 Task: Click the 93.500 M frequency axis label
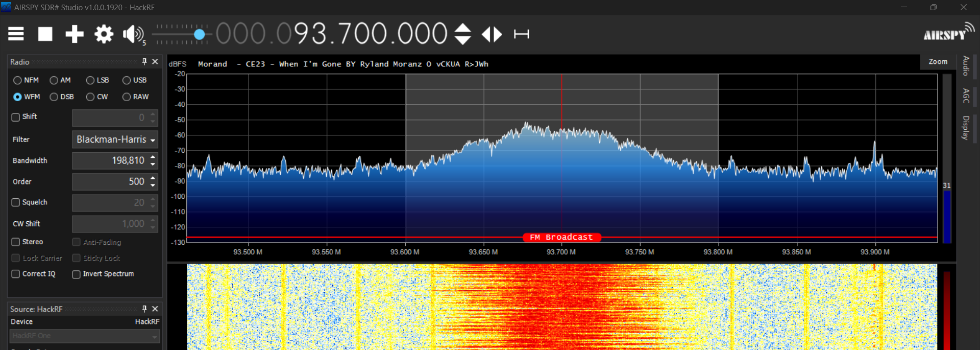click(248, 252)
